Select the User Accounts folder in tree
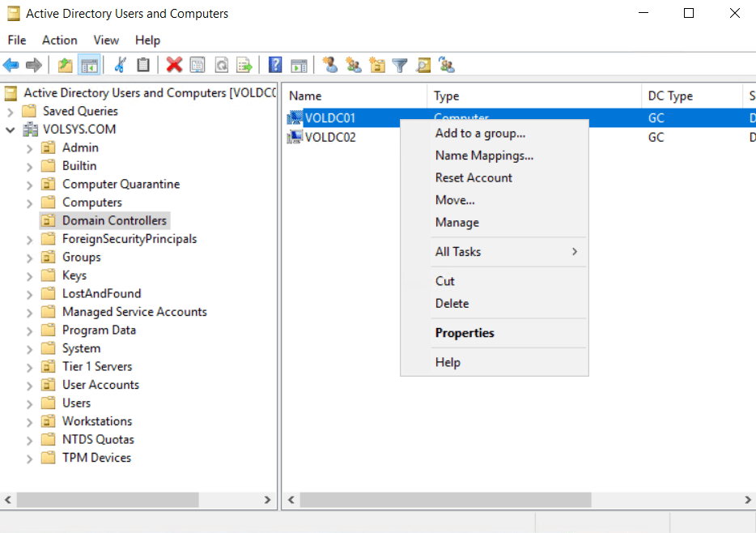The image size is (756, 533). (x=100, y=385)
